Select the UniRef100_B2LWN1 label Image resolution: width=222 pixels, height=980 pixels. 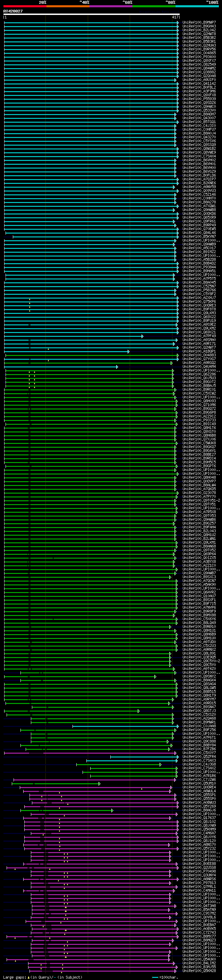[x=199, y=539]
